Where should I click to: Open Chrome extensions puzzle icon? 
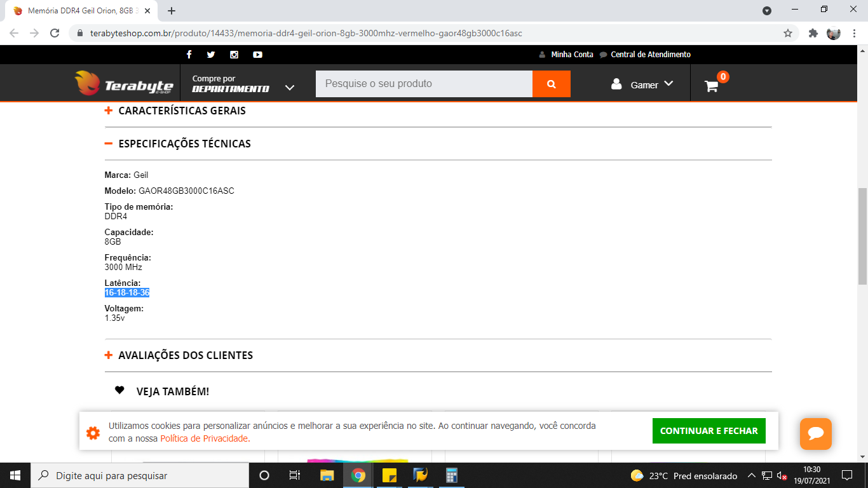pyautogui.click(x=813, y=33)
